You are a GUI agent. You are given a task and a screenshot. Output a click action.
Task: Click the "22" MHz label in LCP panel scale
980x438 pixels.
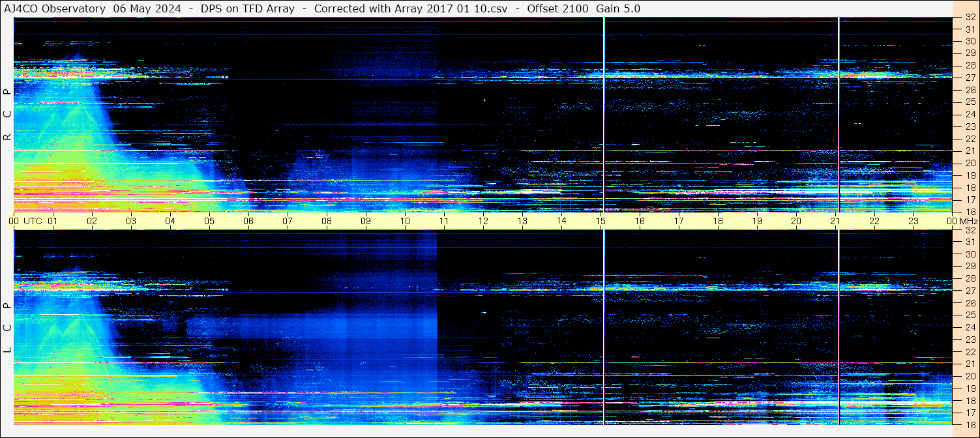pyautogui.click(x=970, y=352)
